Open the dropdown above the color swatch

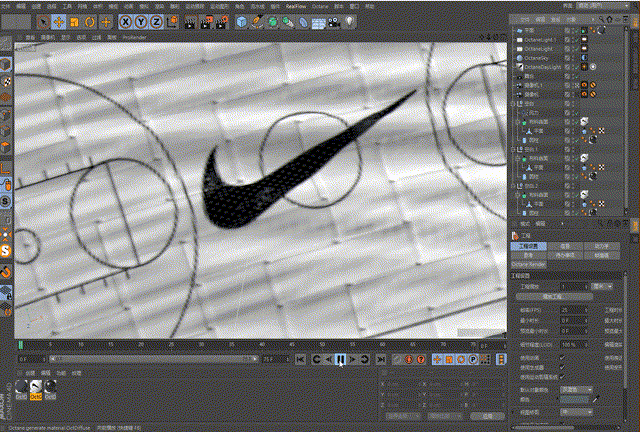coord(576,390)
